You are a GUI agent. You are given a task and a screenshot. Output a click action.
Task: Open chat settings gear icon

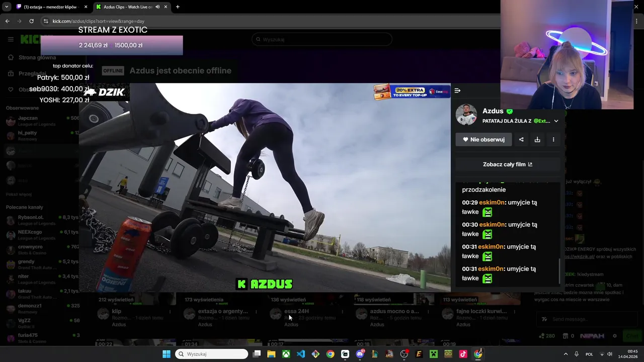click(614, 336)
